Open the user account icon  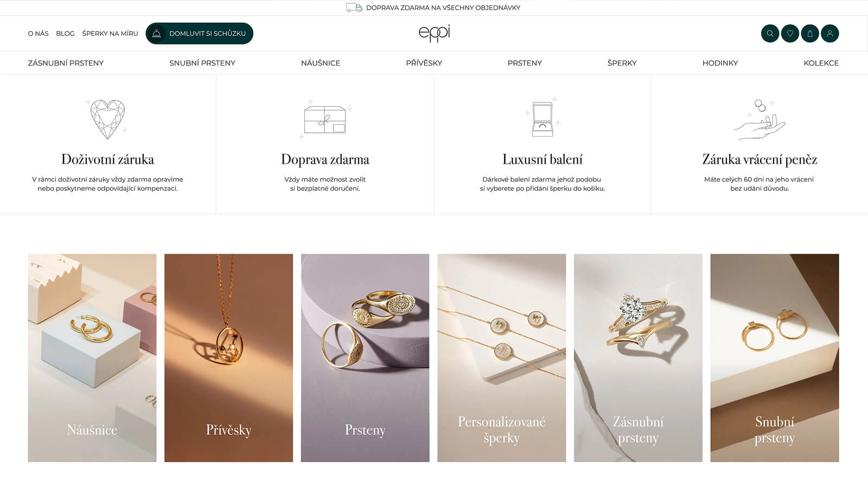[830, 34]
